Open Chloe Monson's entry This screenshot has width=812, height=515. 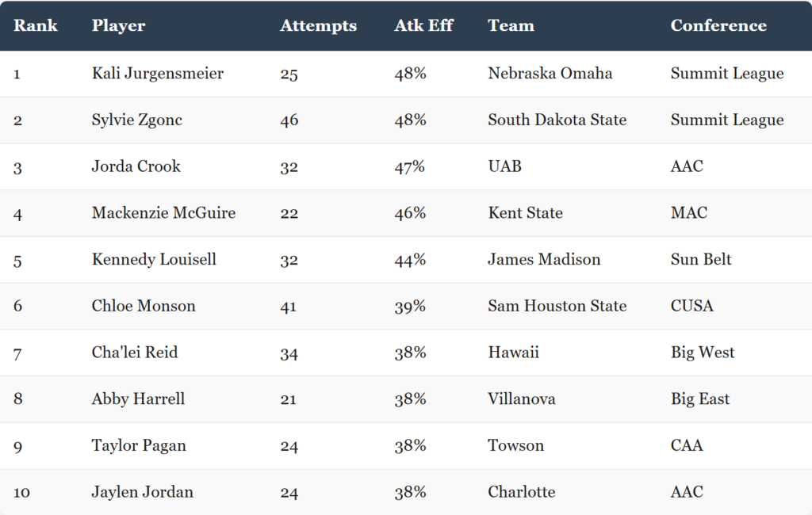(x=144, y=306)
